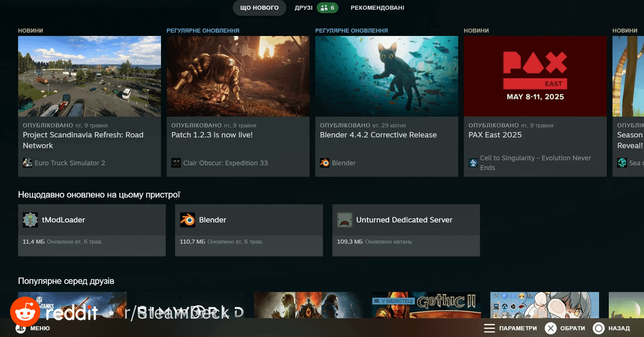Click Project Scandinavia Refresh: Road Network headline

coord(83,140)
